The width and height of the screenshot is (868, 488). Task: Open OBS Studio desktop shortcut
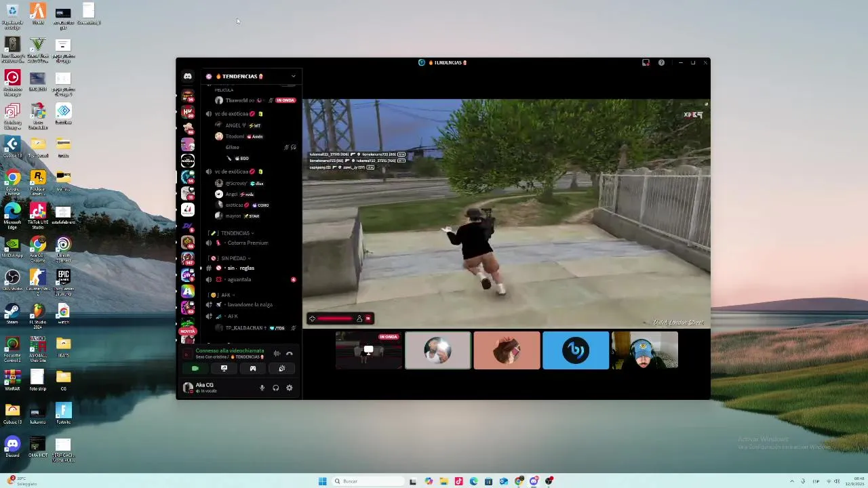12,281
